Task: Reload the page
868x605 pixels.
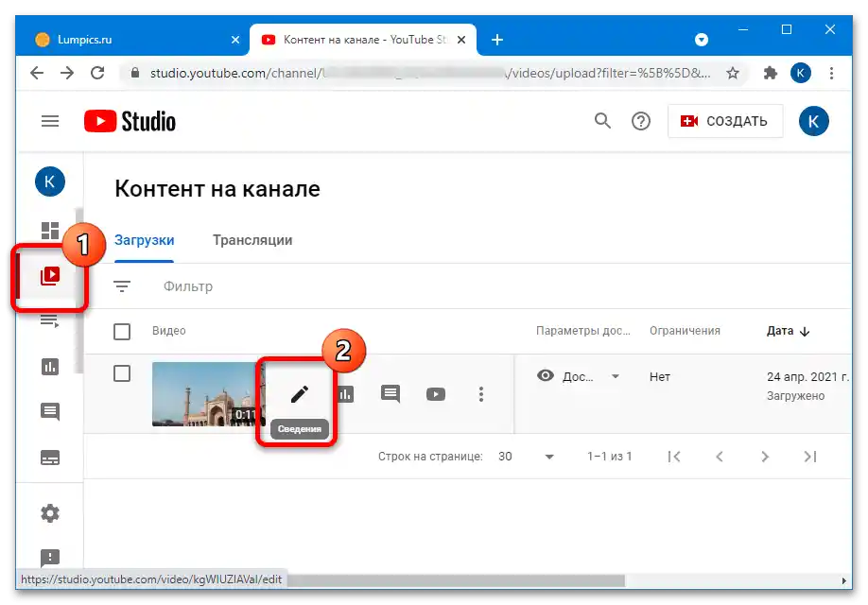Action: point(97,73)
